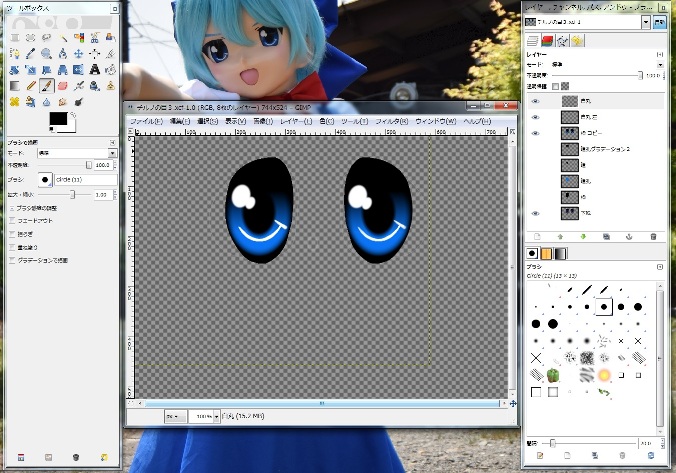Select the Color Picker eyedropper tool
Image resolution: width=676 pixels, height=473 pixels.
pyautogui.click(x=31, y=54)
